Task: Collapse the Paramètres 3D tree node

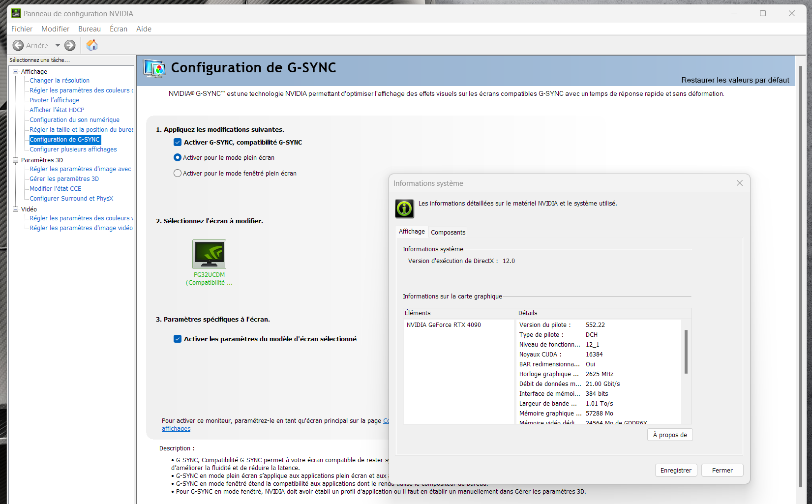Action: point(15,160)
